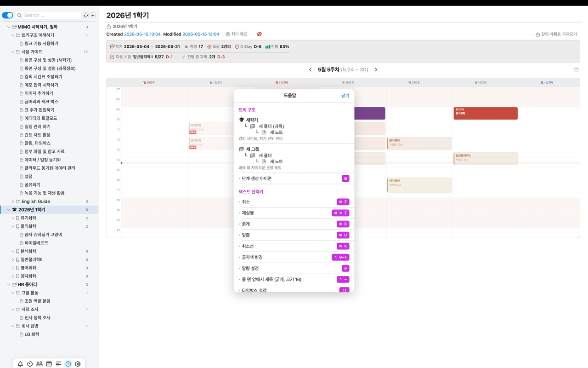Go to previous week with left chevron
This screenshot has width=588, height=368.
tap(311, 70)
